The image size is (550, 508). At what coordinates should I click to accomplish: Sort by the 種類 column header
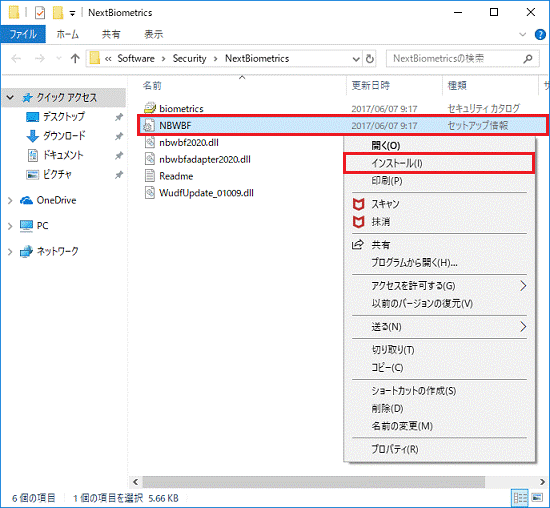coord(457,86)
